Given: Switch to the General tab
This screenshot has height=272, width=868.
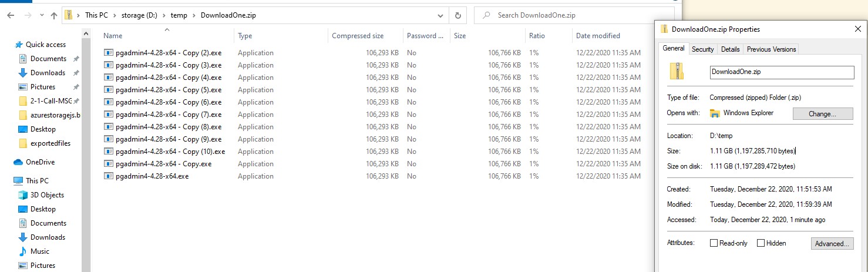Looking at the screenshot, I should [674, 49].
